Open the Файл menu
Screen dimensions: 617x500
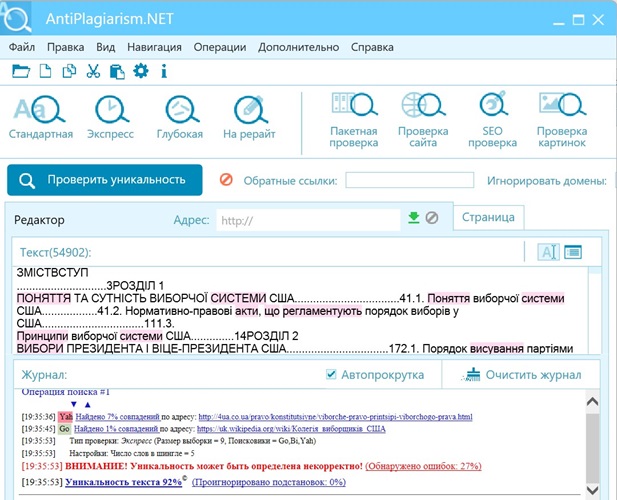pos(22,47)
